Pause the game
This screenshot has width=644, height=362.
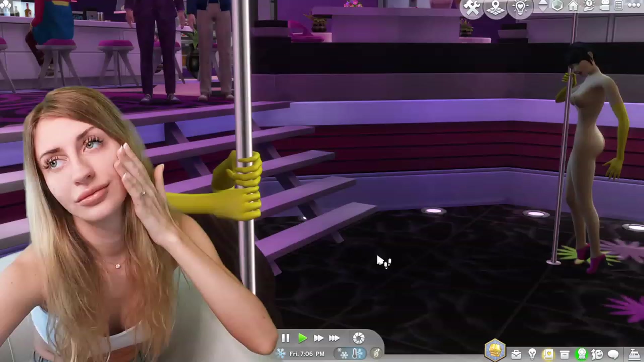tap(286, 338)
